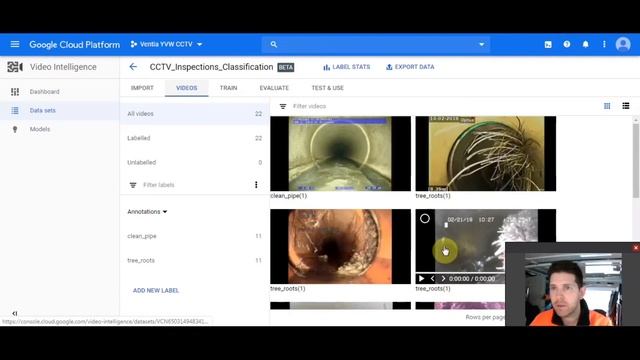Click EXPORT DATA button

[x=410, y=67]
